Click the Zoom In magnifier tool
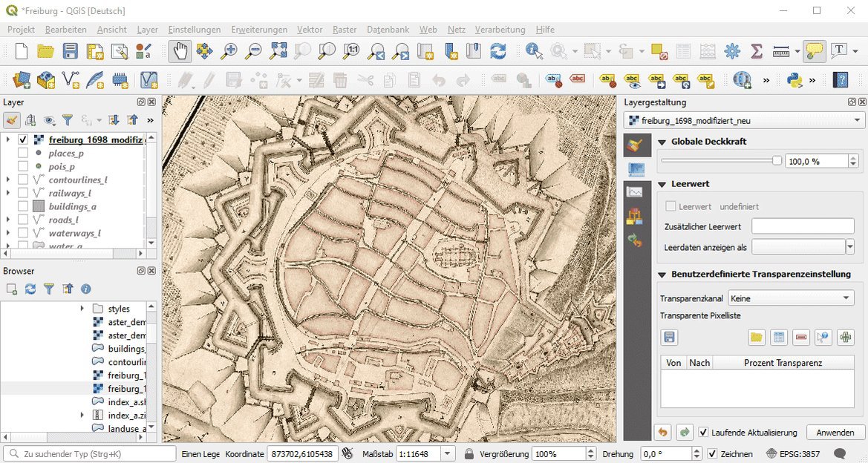The height and width of the screenshot is (463, 868). 229,51
